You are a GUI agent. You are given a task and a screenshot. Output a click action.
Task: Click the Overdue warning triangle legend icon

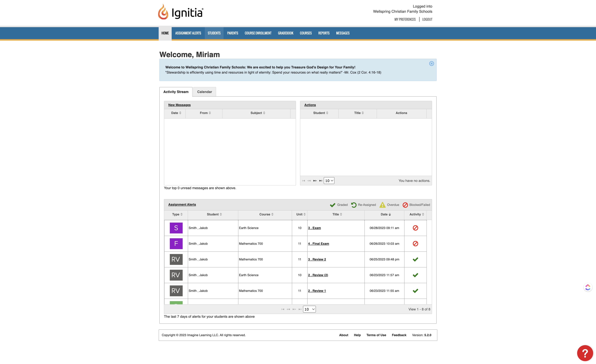click(x=382, y=205)
